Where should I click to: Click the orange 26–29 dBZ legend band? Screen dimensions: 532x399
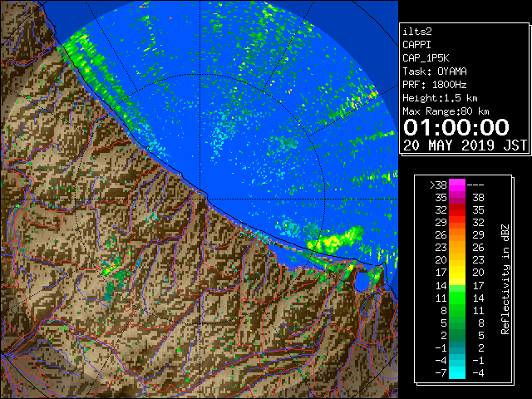(x=457, y=234)
